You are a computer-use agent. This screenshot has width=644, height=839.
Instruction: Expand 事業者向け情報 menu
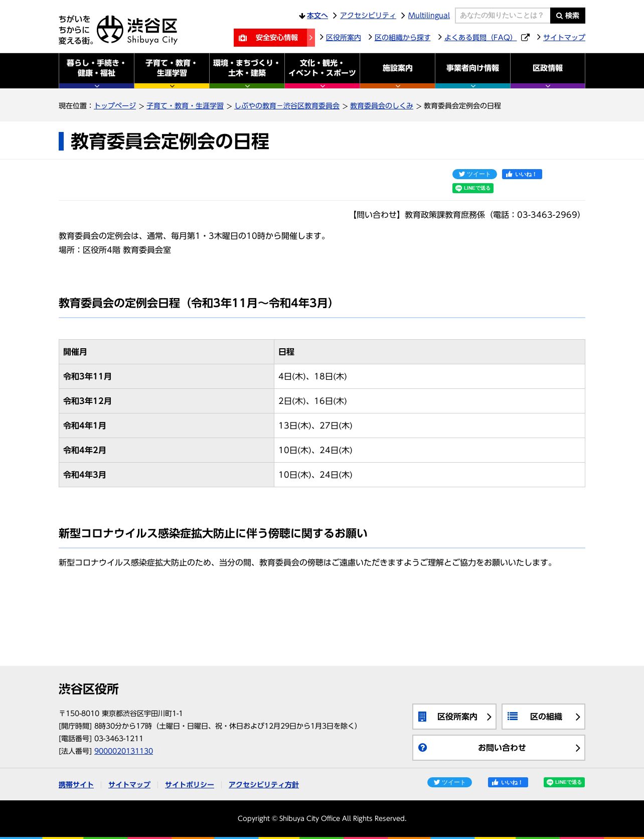472,71
